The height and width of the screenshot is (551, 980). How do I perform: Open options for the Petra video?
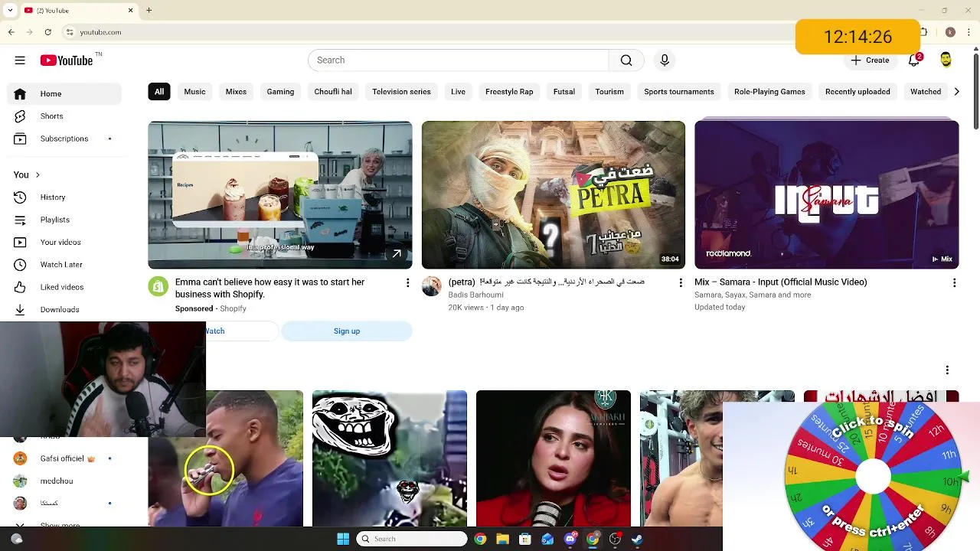tap(681, 283)
